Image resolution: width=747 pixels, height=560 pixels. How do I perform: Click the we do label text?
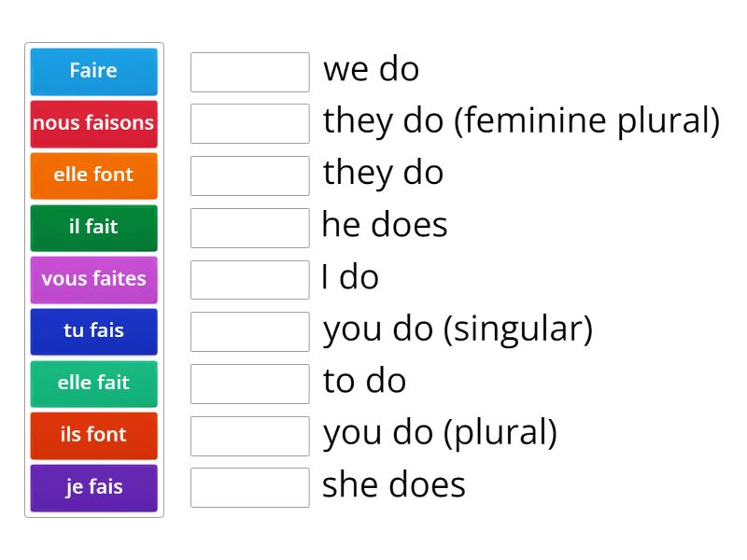pos(371,69)
